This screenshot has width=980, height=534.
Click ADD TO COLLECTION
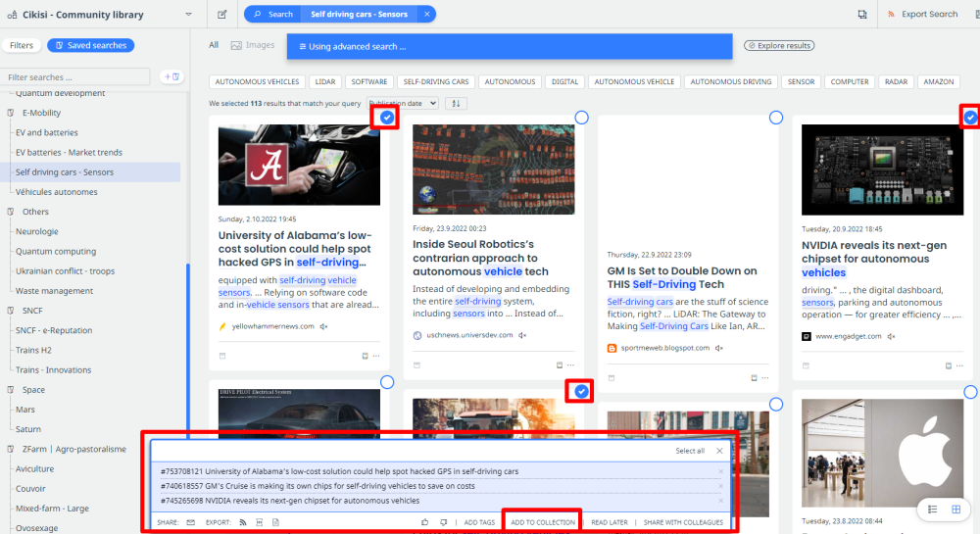tap(543, 522)
